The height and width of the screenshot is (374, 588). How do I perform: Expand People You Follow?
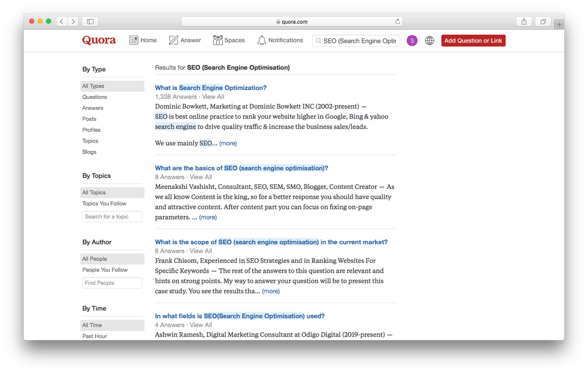[x=105, y=270]
